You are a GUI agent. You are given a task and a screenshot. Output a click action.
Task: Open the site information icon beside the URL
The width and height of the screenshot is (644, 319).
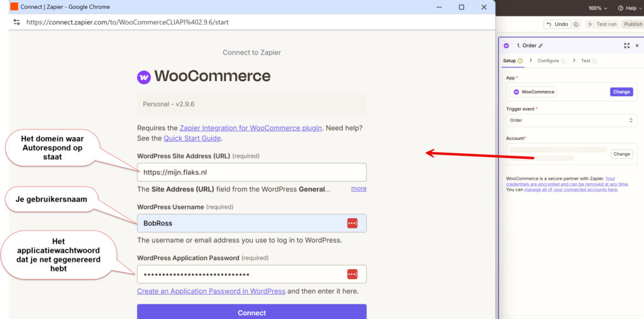(x=16, y=22)
